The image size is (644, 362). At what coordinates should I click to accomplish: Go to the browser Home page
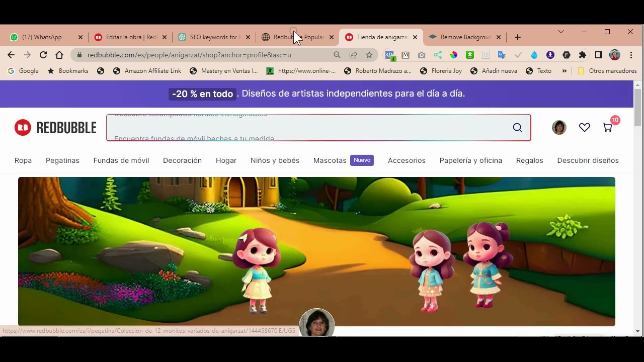[x=59, y=55]
